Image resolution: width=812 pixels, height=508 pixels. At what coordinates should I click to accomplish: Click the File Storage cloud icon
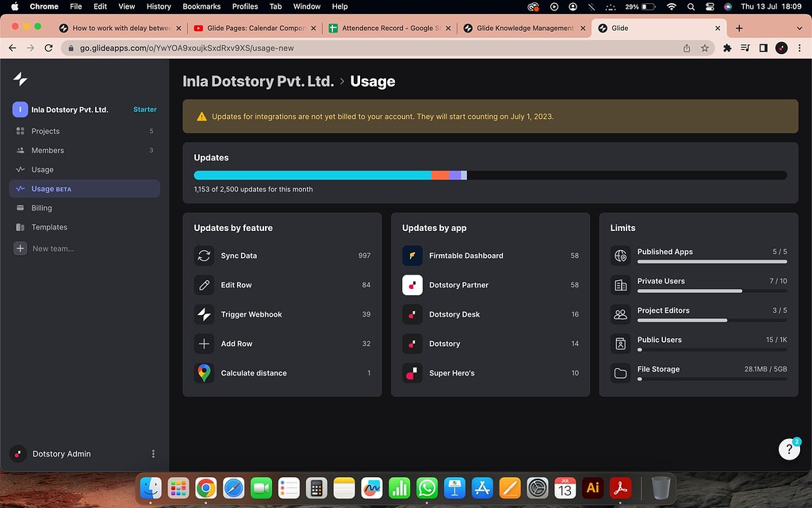coord(619,372)
